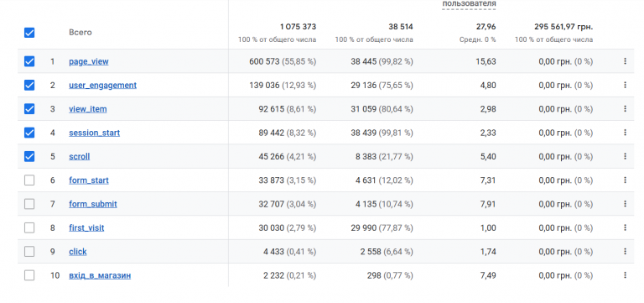
Task: Click the пользователя column header
Action: (469, 3)
